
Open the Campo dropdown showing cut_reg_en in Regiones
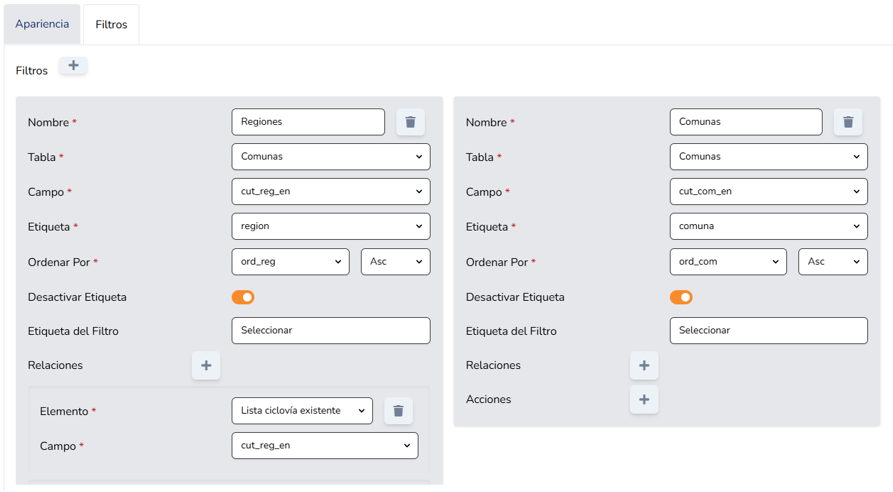330,192
